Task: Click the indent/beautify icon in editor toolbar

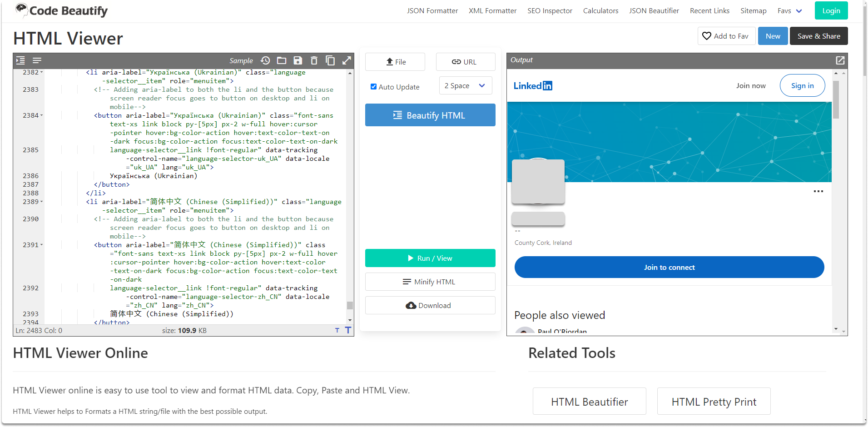Action: 20,60
